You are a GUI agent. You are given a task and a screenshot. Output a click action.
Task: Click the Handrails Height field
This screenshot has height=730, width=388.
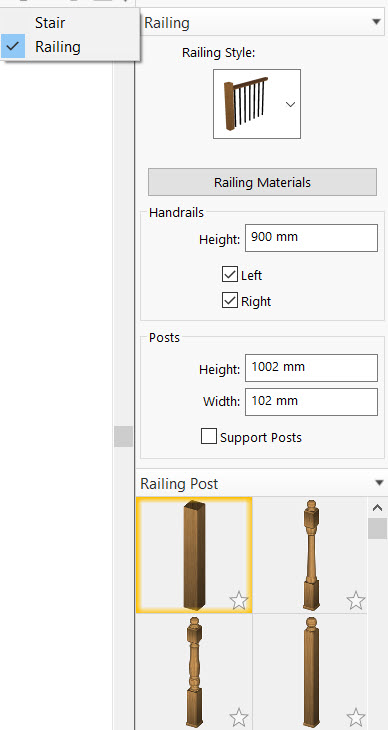[x=311, y=238]
